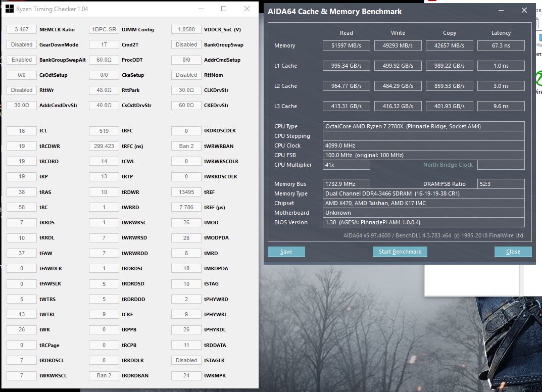Viewport: 542px width, 392px height.
Task: Click the Memory Write result 49293 MB/s
Action: click(398, 45)
